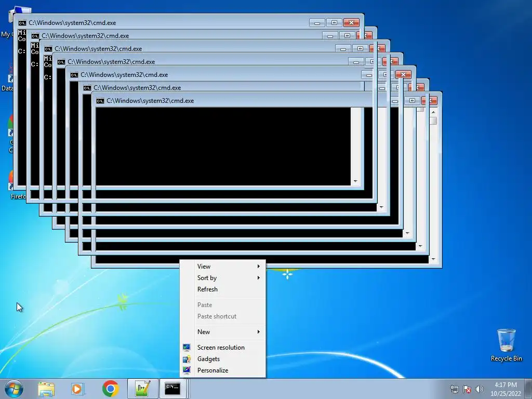Click the system icon of the fourth cmd window

[61, 62]
